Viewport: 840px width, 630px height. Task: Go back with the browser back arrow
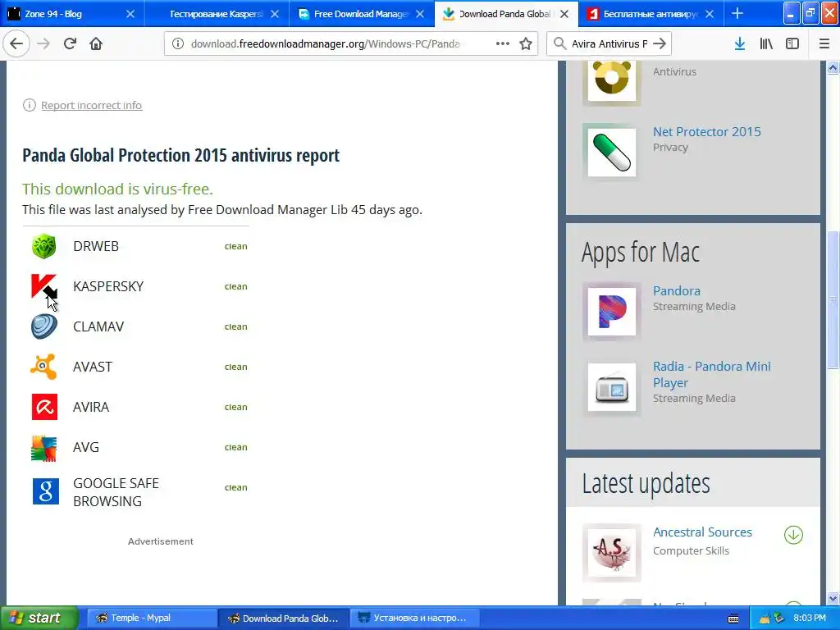pyautogui.click(x=16, y=43)
